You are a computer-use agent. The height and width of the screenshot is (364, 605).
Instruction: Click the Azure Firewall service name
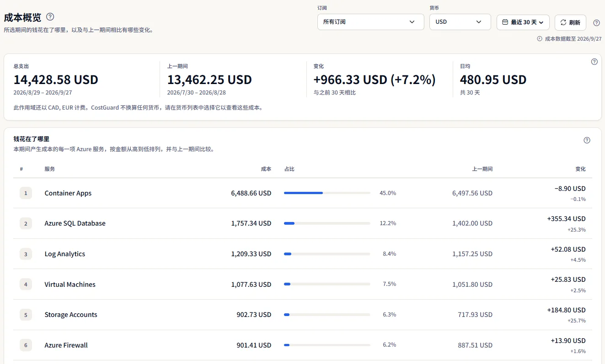(x=66, y=345)
